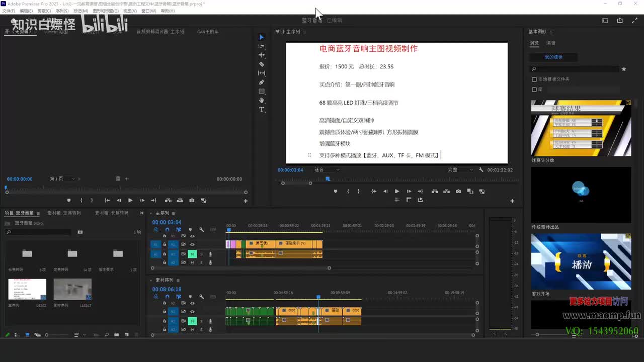
Task: Show overflow tabs chevron in Project panel
Action: pyautogui.click(x=141, y=213)
